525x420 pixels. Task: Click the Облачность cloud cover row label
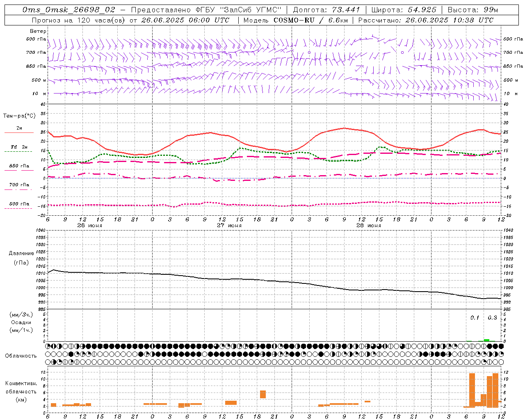pos(21,356)
